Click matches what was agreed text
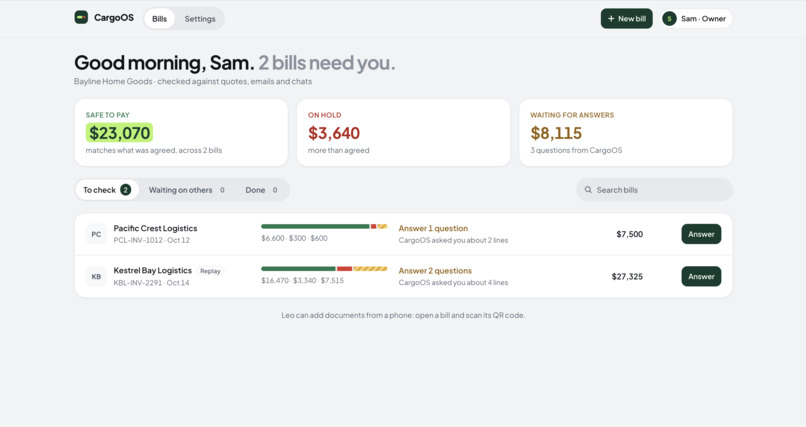The width and height of the screenshot is (806, 427). [x=154, y=150]
